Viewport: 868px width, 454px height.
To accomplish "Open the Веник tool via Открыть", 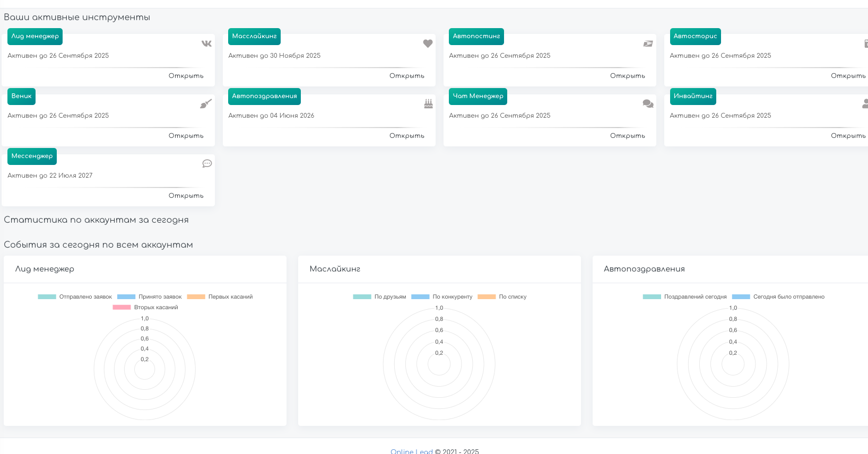I will (x=186, y=136).
